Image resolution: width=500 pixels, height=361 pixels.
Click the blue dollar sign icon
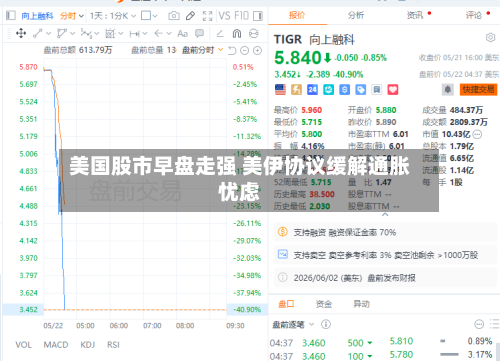[x=344, y=89]
